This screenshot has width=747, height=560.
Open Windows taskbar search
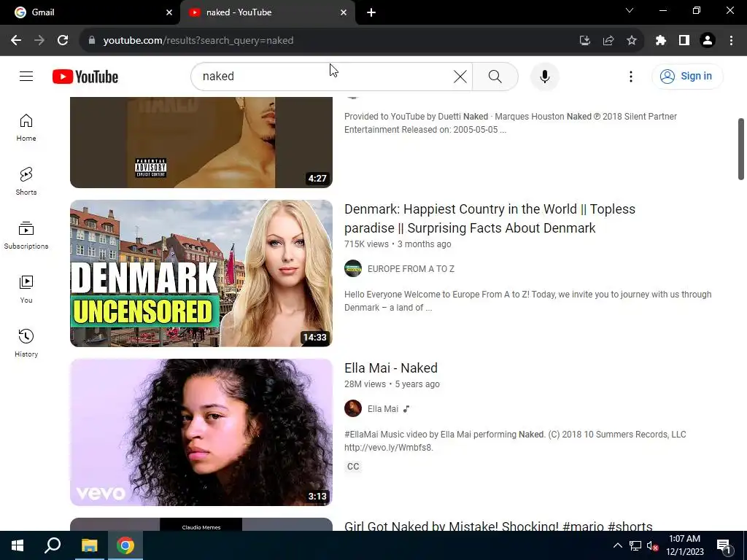(x=53, y=545)
